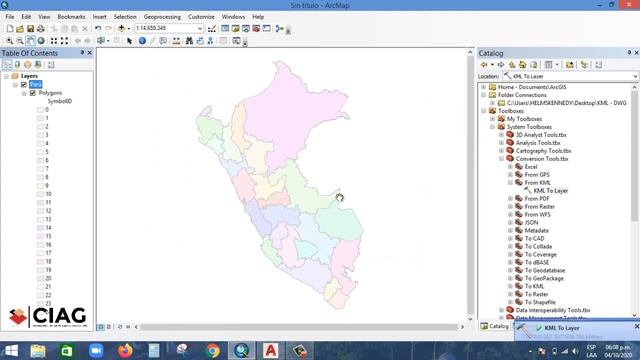Viewport: 640px width, 360px height.
Task: Select the HTML Popup tool
Action: (163, 41)
